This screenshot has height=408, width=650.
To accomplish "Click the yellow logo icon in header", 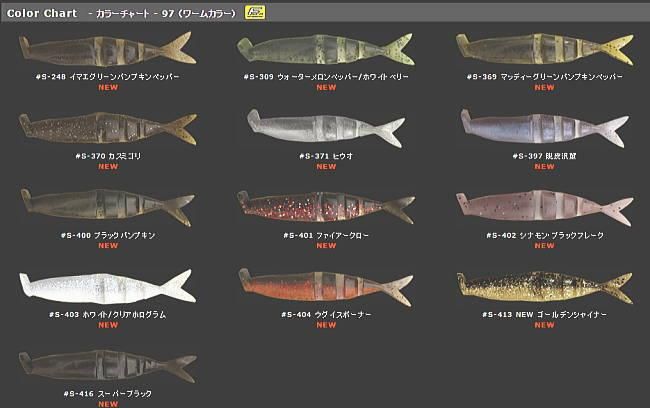I will 255,12.
